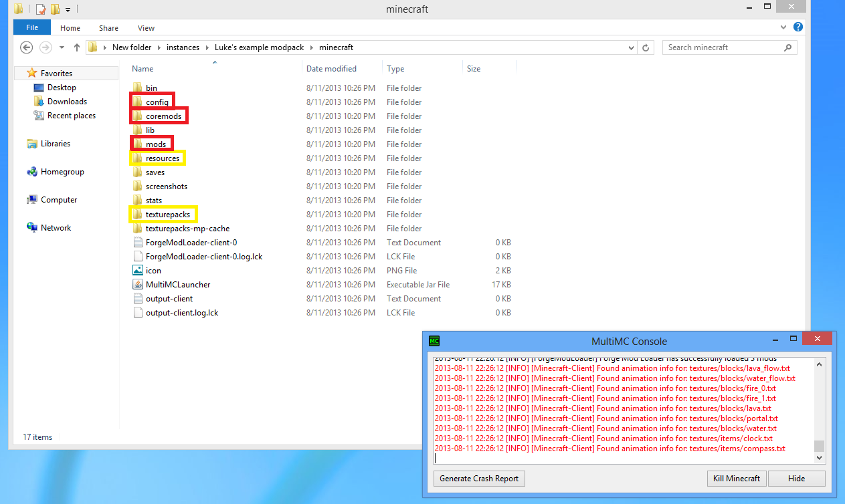This screenshot has height=504, width=845.
Task: Select the MultiMCLauncher jar file icon
Action: [137, 285]
